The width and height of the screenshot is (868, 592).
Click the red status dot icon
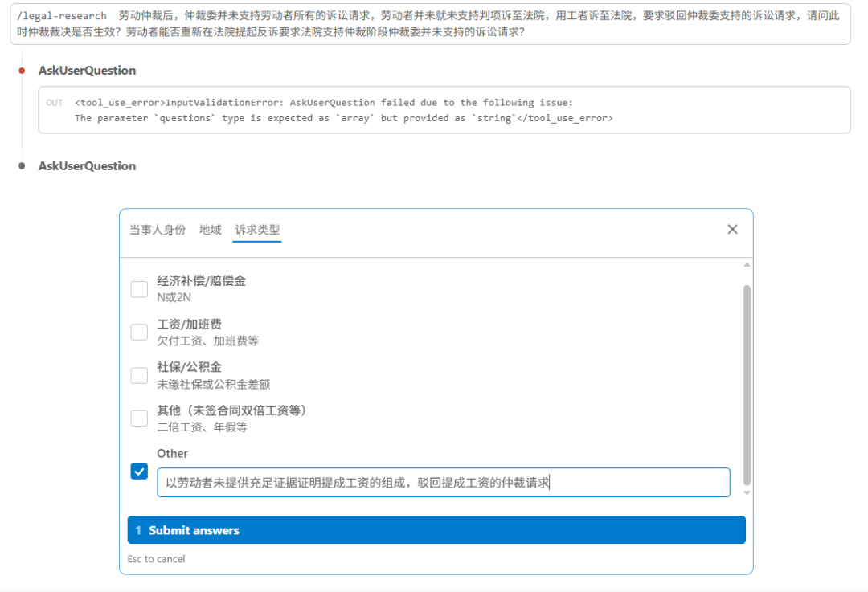(22, 70)
